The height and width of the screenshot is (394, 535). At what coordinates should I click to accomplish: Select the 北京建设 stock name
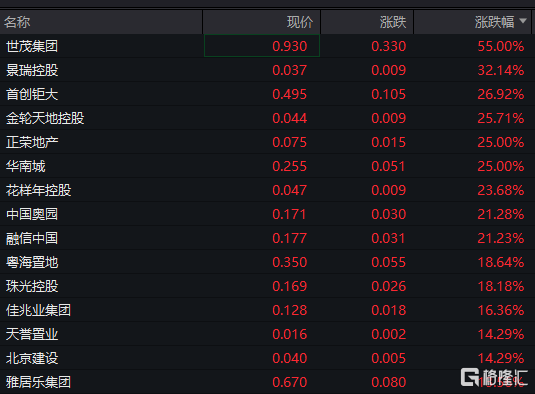pyautogui.click(x=32, y=358)
